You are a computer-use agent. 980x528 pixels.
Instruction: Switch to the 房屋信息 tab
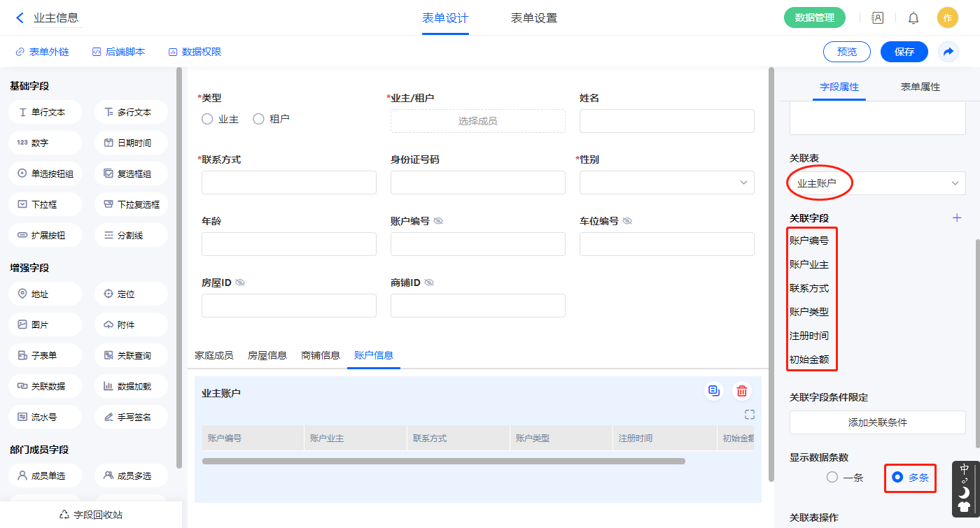(267, 355)
